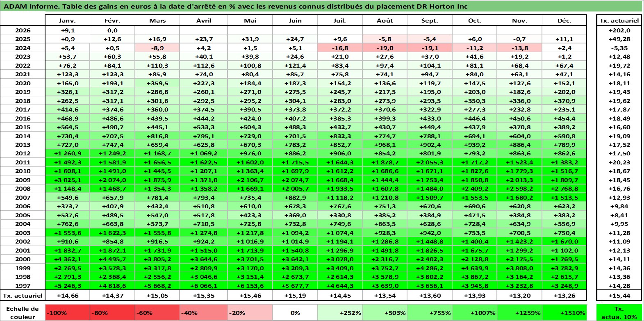Select the Oct. column header
Viewport: 644px width, 321px height.
click(x=475, y=20)
